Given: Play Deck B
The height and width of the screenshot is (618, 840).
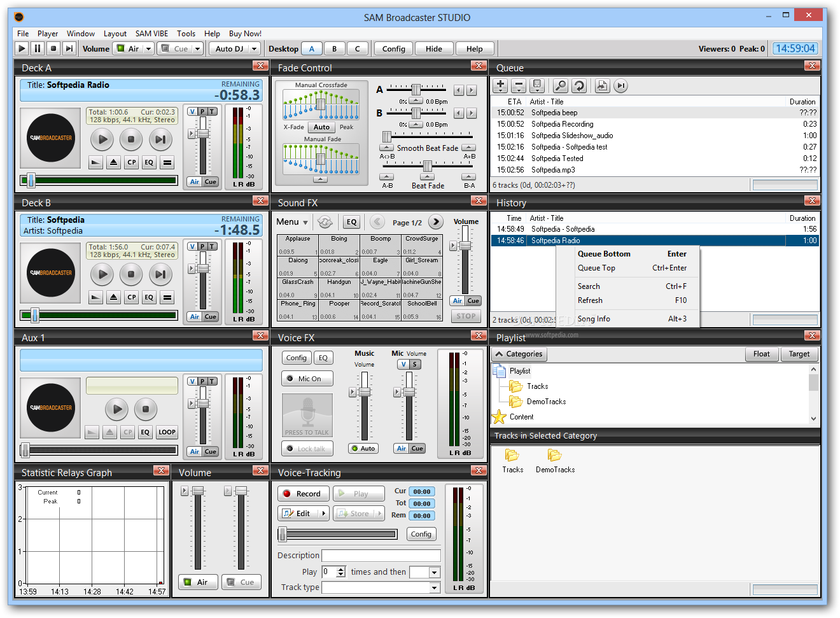Looking at the screenshot, I should click(102, 274).
